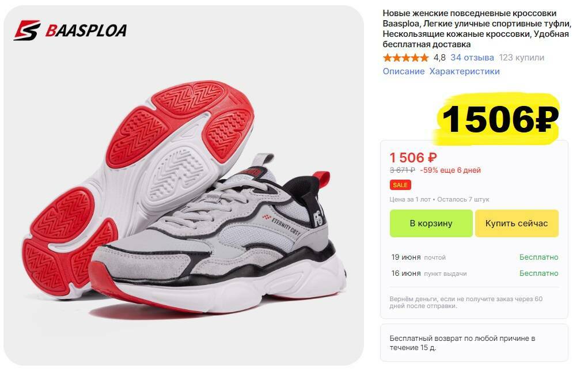
Task: Click the Купить сейчас button
Action: tap(517, 223)
